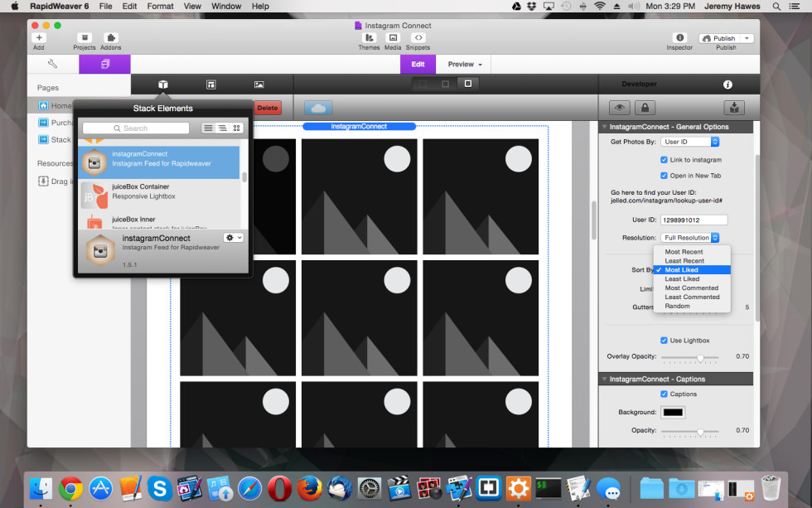Choose Random sort option
Viewport: 812px width, 508px height.
[692, 306]
